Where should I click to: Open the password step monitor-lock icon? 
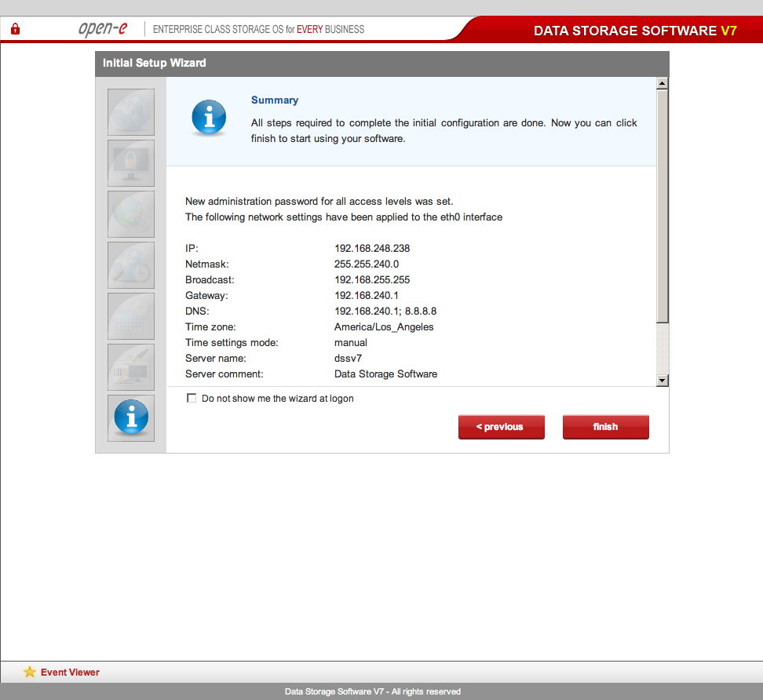pos(131,163)
